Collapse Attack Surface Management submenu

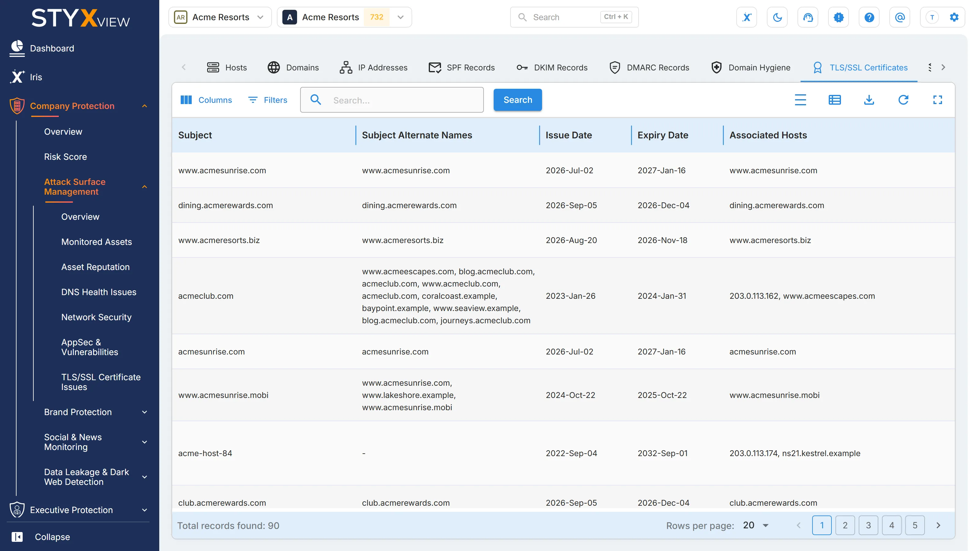point(145,187)
